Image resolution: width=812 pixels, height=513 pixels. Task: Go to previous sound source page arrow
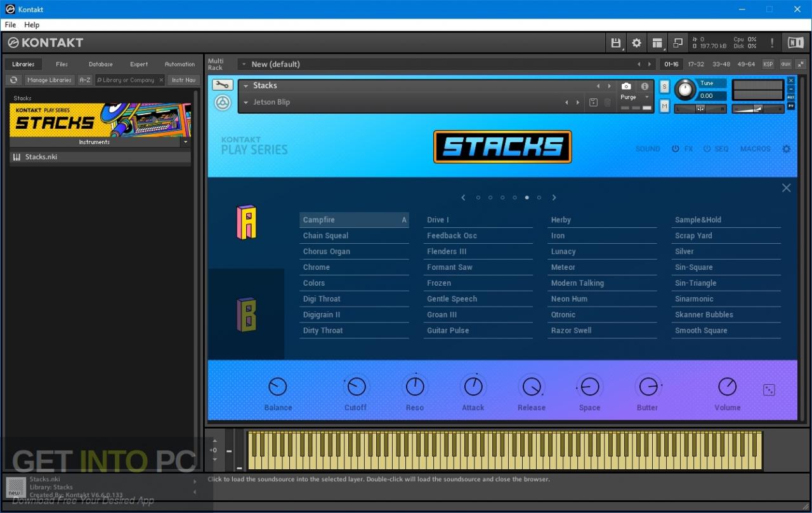point(463,197)
